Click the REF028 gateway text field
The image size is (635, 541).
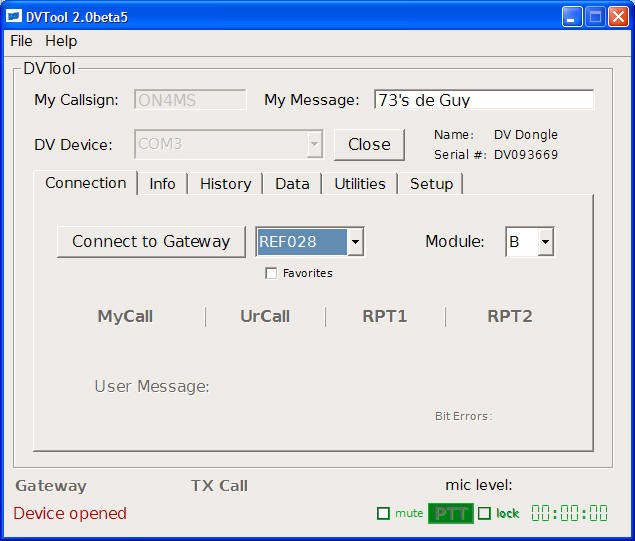pyautogui.click(x=302, y=242)
